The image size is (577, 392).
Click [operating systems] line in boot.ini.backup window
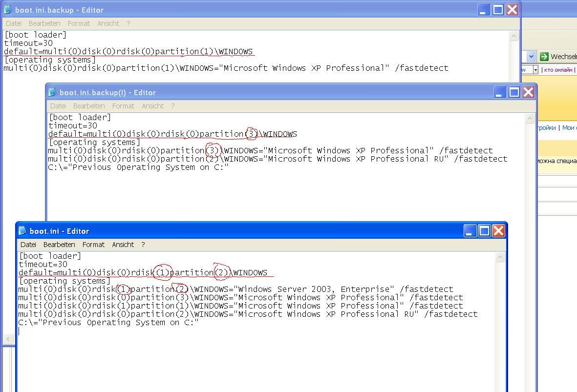pos(50,60)
